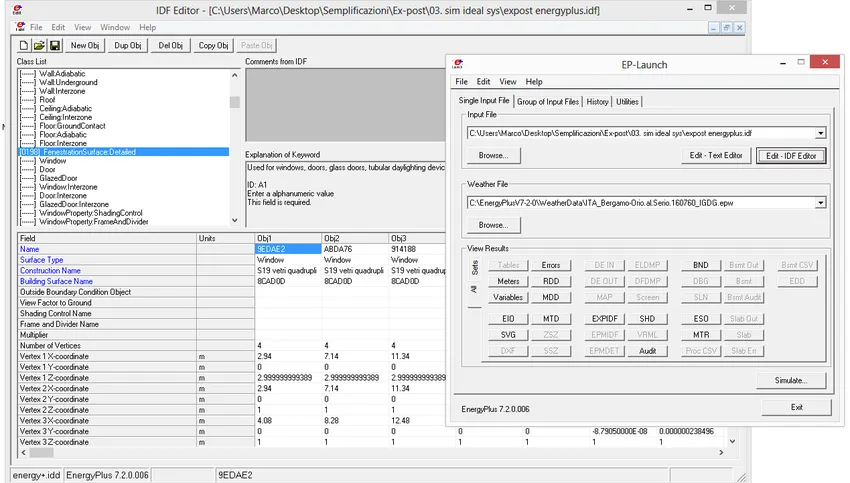Click the Simulate button

791,381
